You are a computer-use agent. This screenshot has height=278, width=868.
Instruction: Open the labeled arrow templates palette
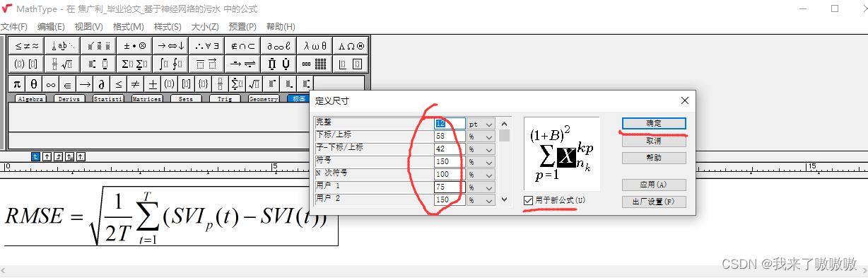242,64
